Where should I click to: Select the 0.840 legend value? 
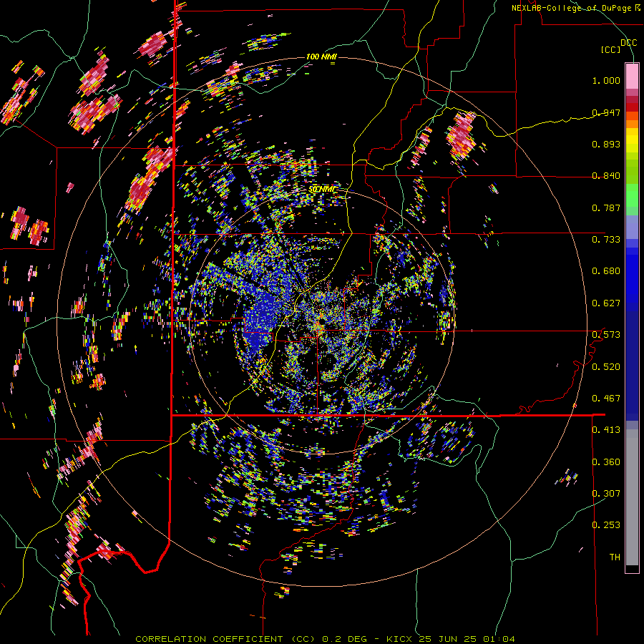606,176
